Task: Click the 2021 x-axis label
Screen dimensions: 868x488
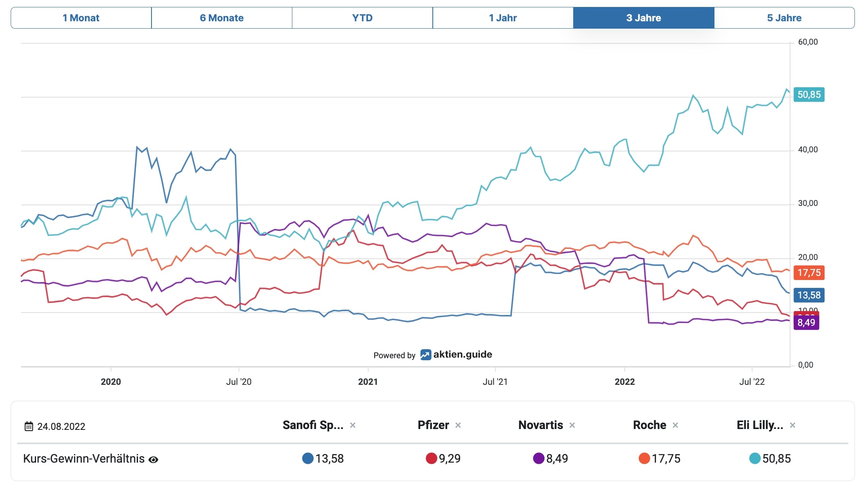Action: click(x=368, y=382)
